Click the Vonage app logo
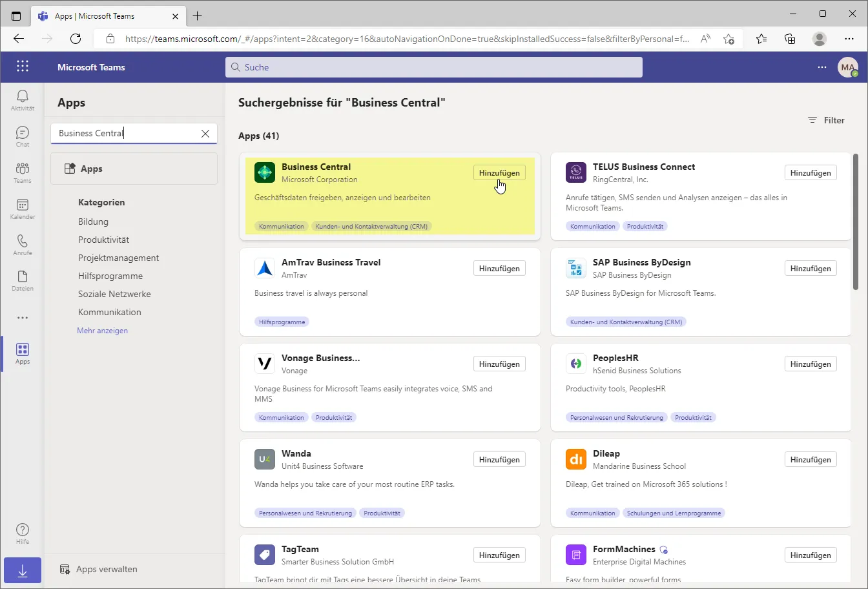Image resolution: width=868 pixels, height=589 pixels. [x=265, y=364]
